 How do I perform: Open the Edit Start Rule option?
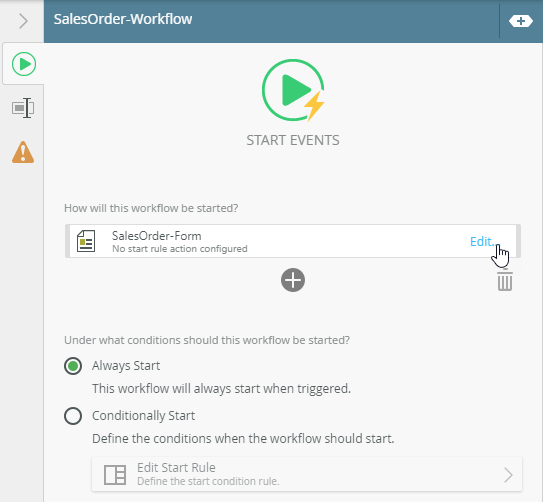pyautogui.click(x=307, y=474)
